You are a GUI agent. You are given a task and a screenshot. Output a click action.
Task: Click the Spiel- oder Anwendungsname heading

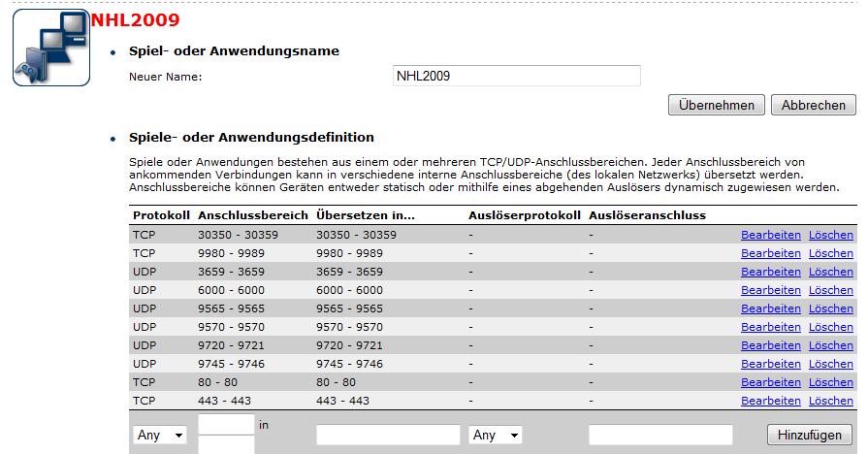(x=234, y=51)
